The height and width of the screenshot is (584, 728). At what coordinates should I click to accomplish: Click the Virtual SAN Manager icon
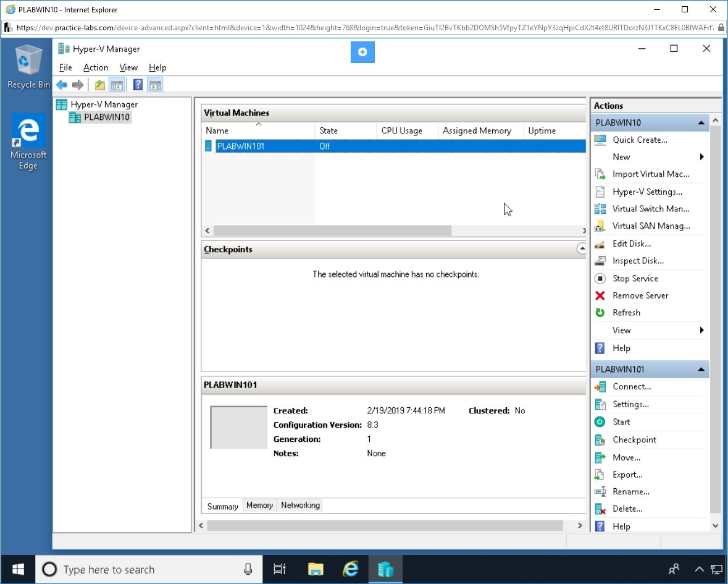tap(600, 226)
